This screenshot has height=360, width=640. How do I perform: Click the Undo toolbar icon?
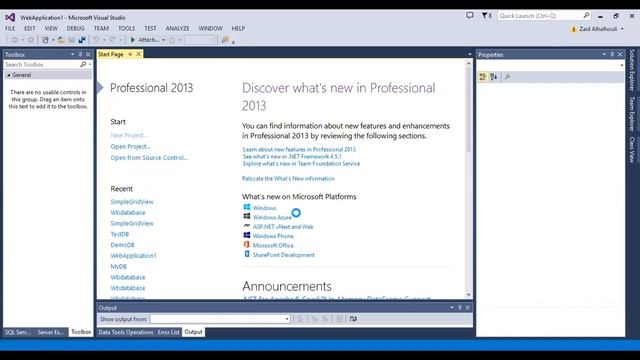pos(96,40)
